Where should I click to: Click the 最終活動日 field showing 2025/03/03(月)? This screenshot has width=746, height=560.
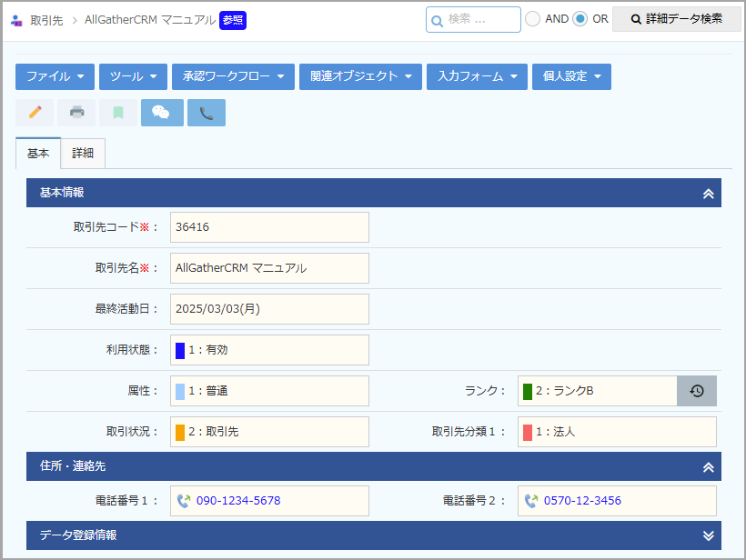[x=269, y=309]
